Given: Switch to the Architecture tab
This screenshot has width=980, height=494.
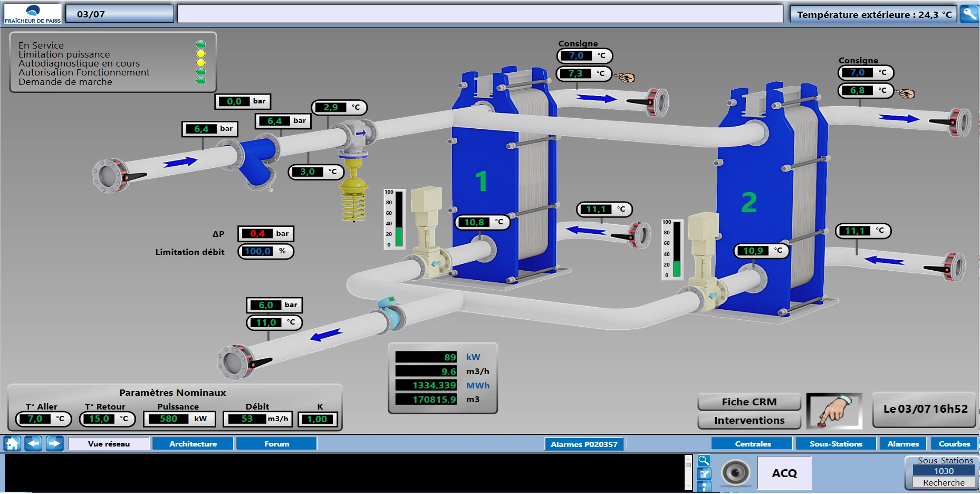Looking at the screenshot, I should [193, 444].
